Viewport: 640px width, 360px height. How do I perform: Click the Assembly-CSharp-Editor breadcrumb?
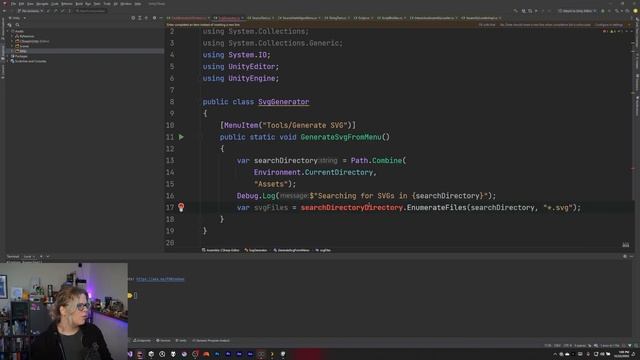click(221, 250)
